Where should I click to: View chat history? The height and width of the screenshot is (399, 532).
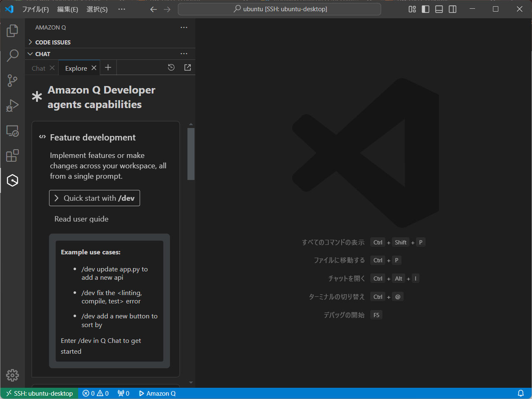[171, 67]
